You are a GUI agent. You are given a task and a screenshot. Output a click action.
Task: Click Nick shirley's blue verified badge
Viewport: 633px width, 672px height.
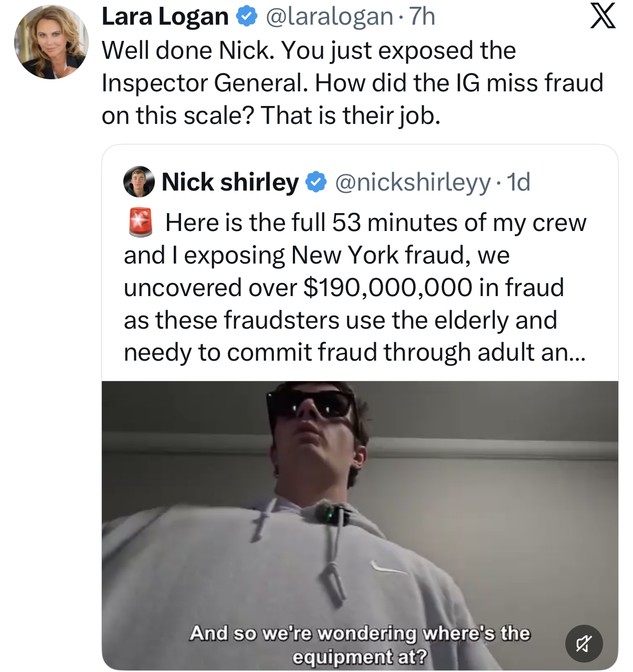click(x=316, y=182)
